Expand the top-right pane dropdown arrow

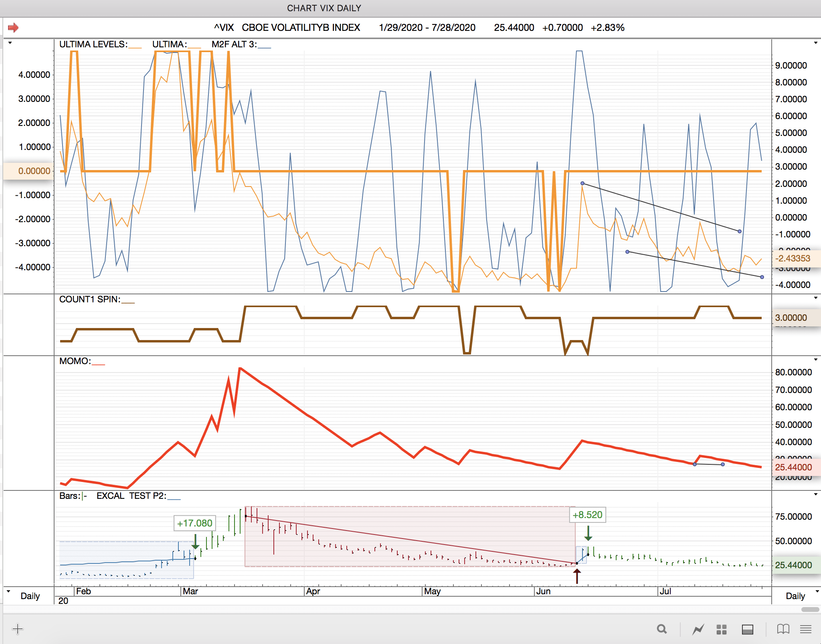[x=815, y=43]
